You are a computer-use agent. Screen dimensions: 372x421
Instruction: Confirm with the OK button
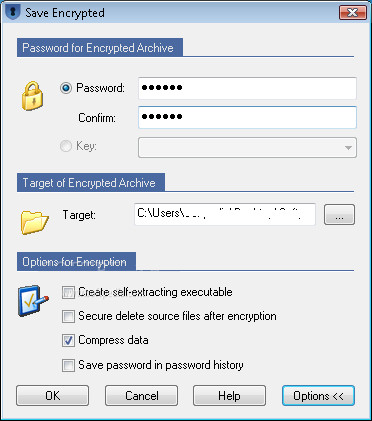pyautogui.click(x=52, y=396)
